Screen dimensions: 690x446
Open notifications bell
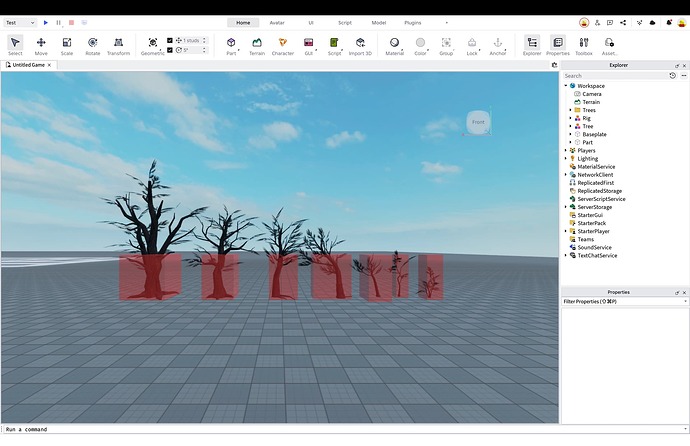pos(669,22)
